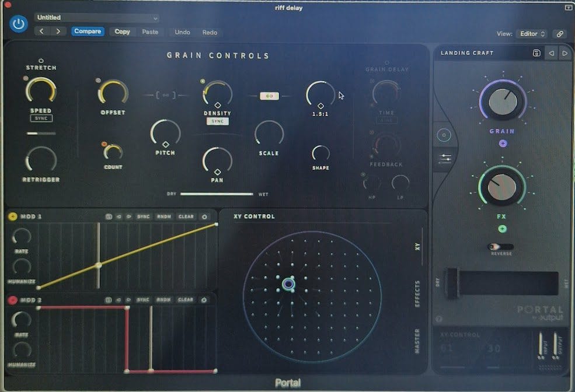
Task: Open the Untitled preset dropdown
Action: point(96,17)
